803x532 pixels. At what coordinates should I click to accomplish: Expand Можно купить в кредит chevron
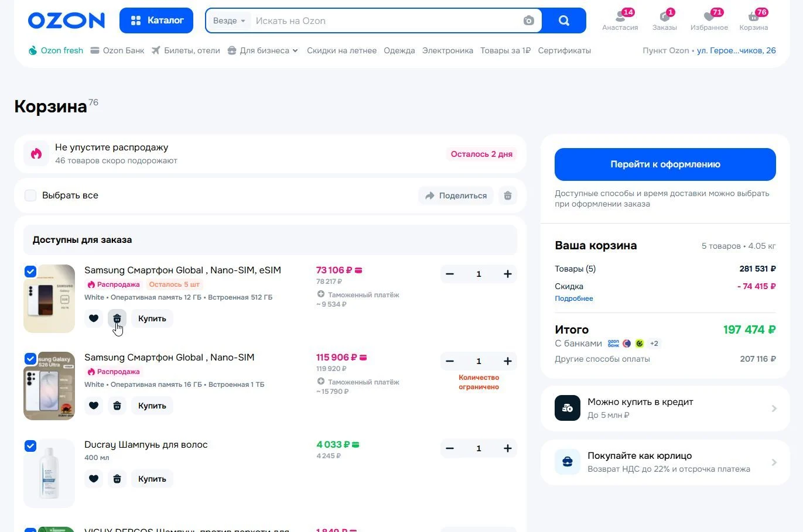pyautogui.click(x=774, y=409)
